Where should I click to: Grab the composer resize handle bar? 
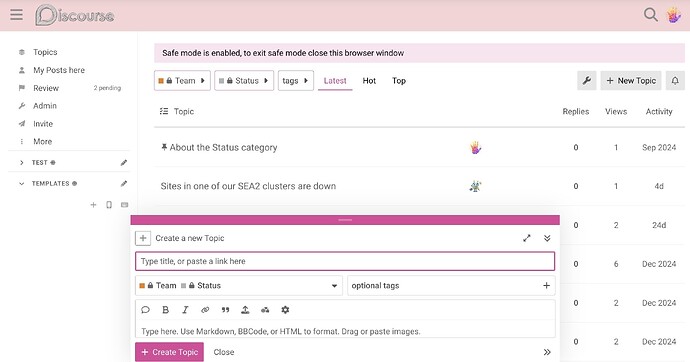pos(345,220)
